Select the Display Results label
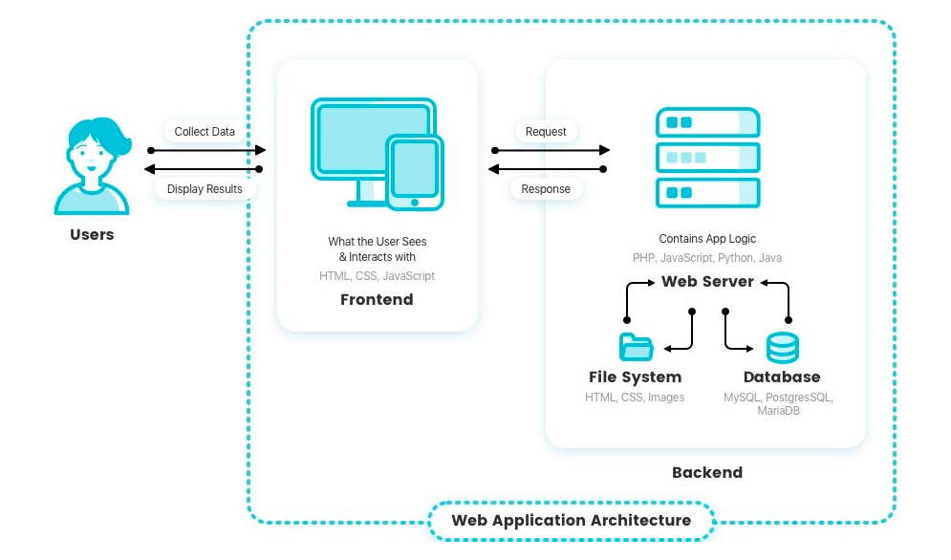Screen dimensions: 951x560 pyautogui.click(x=205, y=188)
